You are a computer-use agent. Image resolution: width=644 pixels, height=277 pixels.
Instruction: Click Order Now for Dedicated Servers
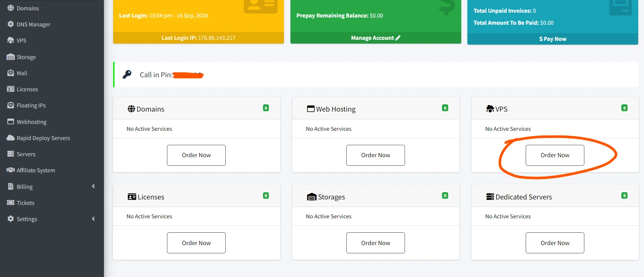(x=554, y=243)
